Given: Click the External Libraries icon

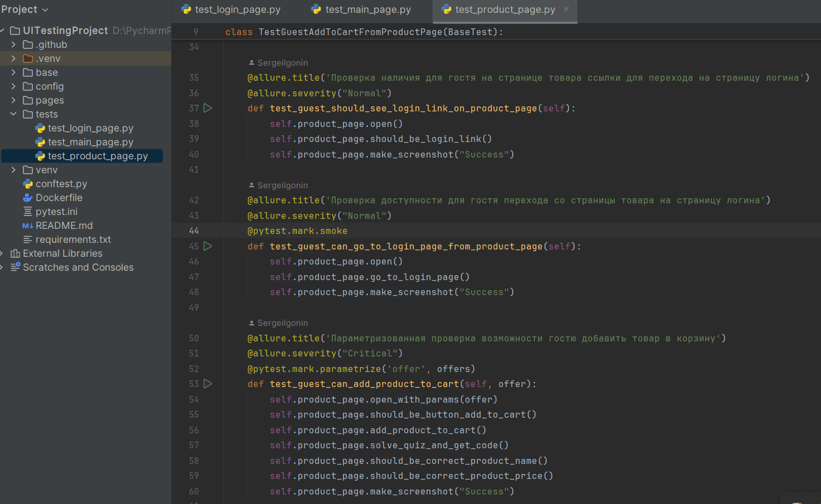Looking at the screenshot, I should pyautogui.click(x=16, y=253).
